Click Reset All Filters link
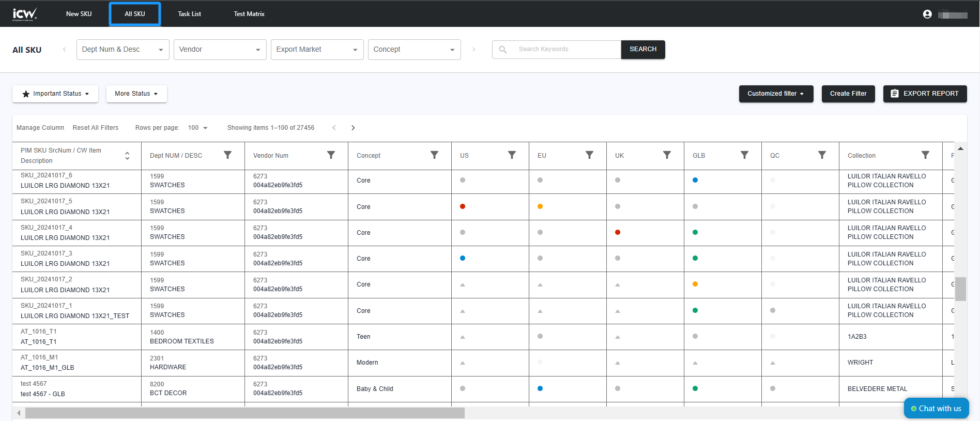The height and width of the screenshot is (421, 980). (96, 128)
